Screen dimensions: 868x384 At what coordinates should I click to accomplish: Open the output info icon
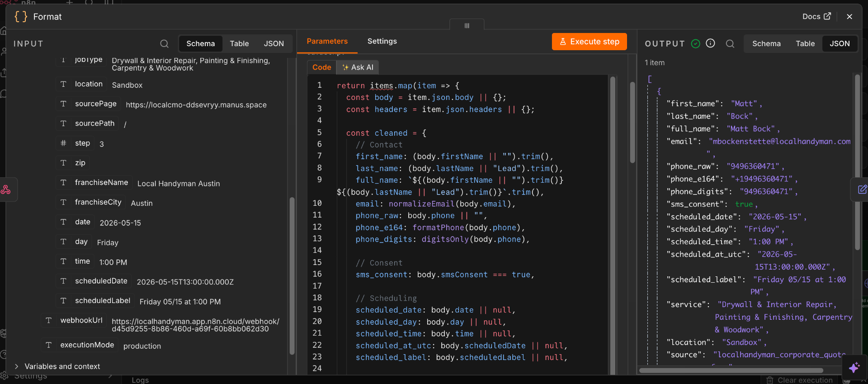coord(711,43)
